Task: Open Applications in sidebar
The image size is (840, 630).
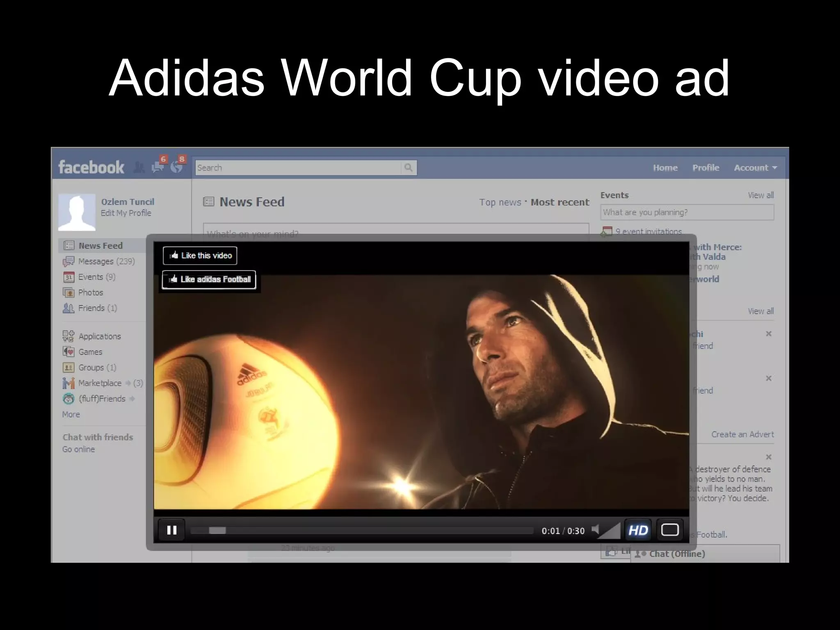Action: [100, 336]
